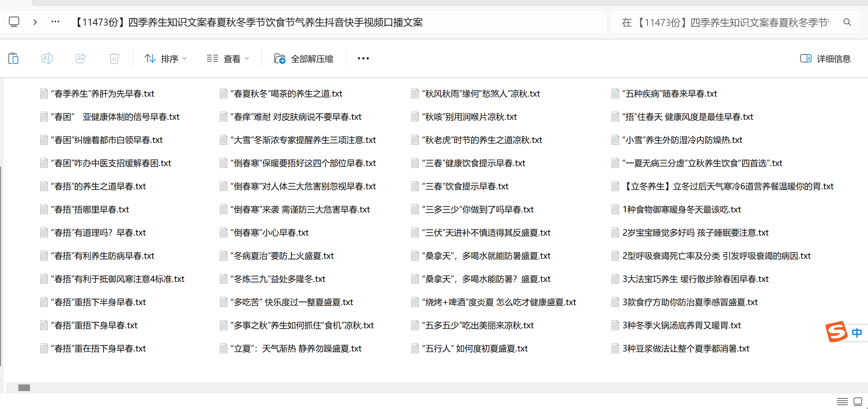The image size is (868, 409).
Task: Click the rename icon in toolbar
Action: pyautogui.click(x=47, y=58)
